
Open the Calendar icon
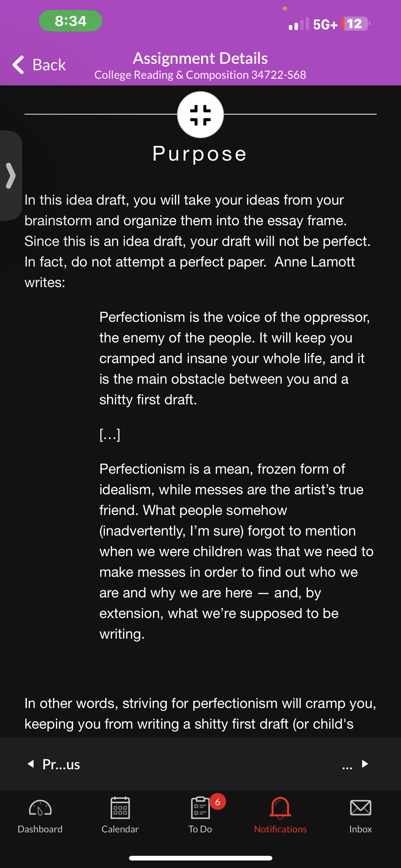click(x=120, y=808)
